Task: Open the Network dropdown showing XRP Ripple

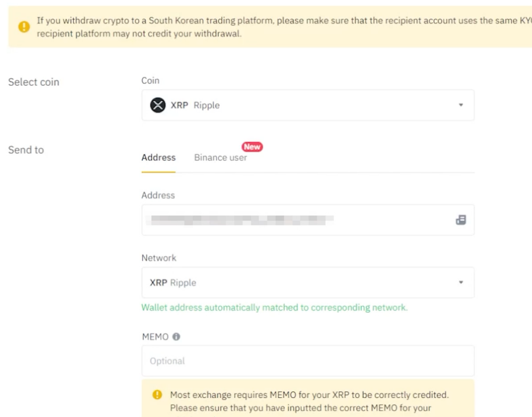Action: [x=308, y=283]
